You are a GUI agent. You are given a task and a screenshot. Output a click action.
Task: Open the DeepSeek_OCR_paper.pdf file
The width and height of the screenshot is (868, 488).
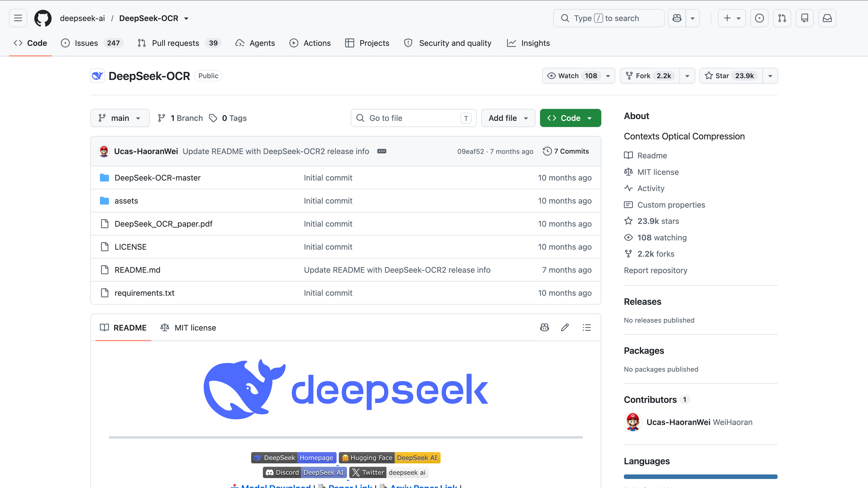pos(163,224)
